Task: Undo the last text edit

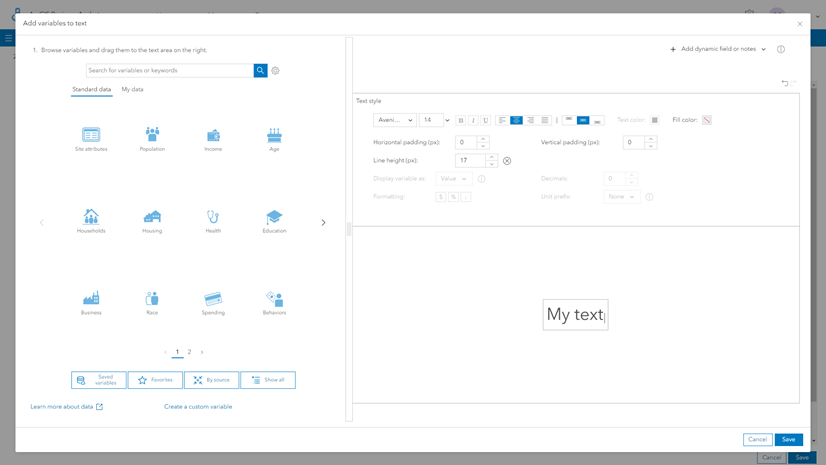Action: (784, 83)
